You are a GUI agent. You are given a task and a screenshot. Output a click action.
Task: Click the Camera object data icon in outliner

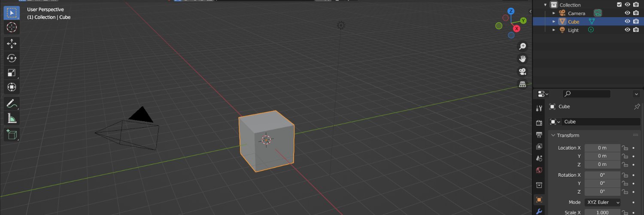coord(598,13)
